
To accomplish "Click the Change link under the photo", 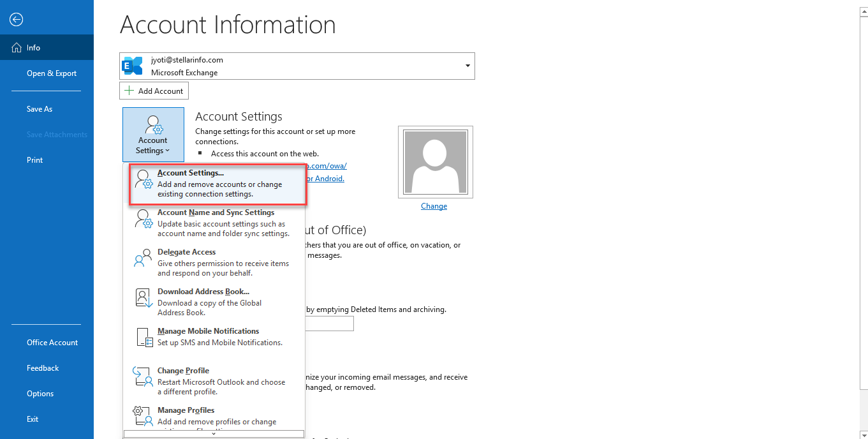I will 434,206.
